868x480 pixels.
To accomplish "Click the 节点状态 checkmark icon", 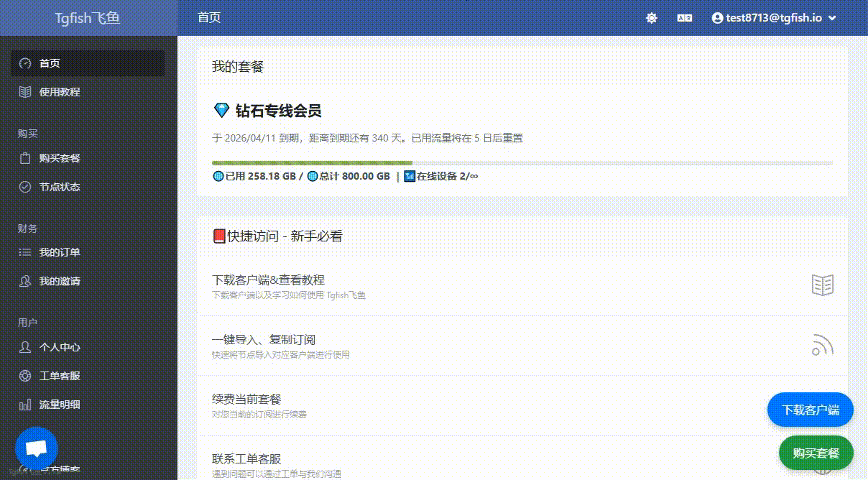I will (26, 187).
